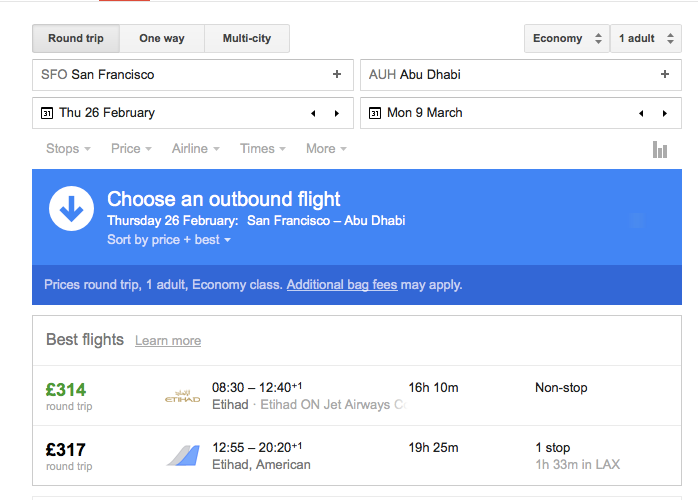The width and height of the screenshot is (698, 500).
Task: Expand the Airline filter menu
Action: click(195, 149)
